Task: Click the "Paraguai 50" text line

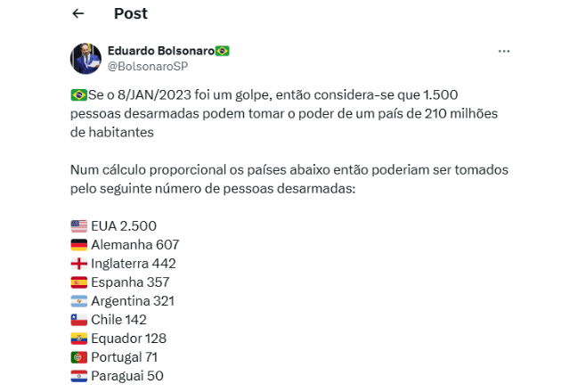Action: [127, 376]
